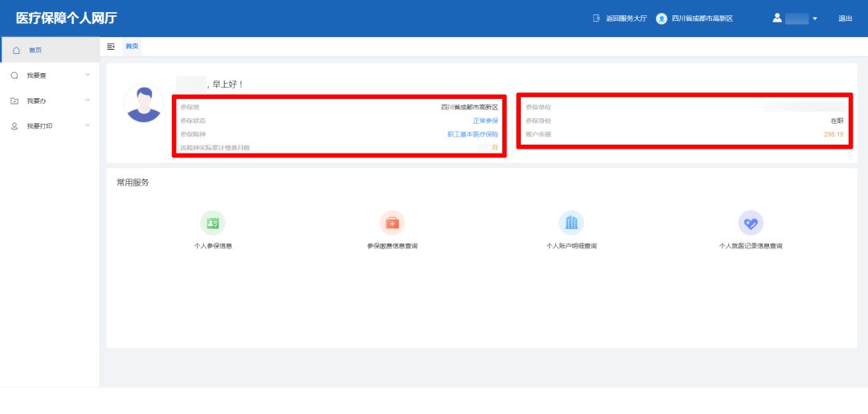The image size is (868, 414).
Task: Select 首页 in the left sidebar
Action: pos(35,50)
